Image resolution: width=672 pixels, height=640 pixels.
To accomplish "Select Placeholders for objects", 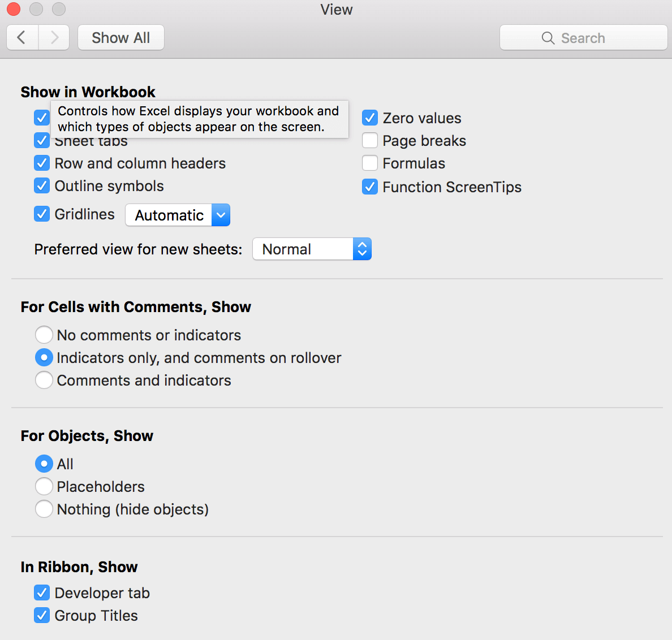I will pos(44,487).
